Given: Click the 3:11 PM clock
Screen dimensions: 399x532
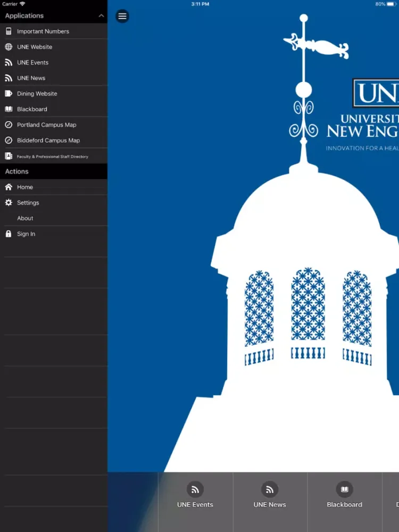Looking at the screenshot, I should pos(200,4).
